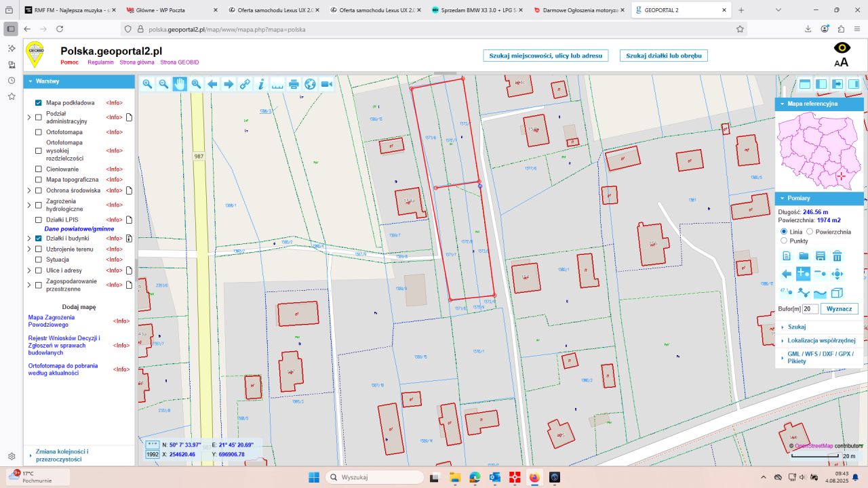
Task: Click the Szukaj działki lub obrębu button
Action: (x=663, y=56)
